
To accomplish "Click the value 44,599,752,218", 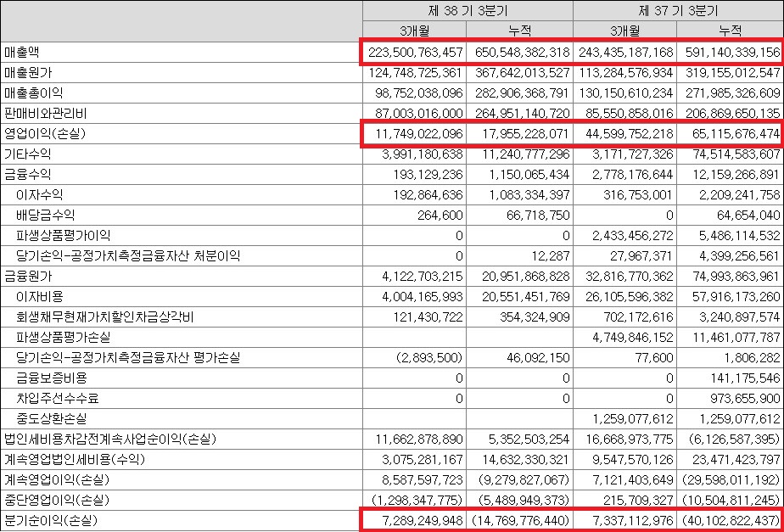I will tap(629, 134).
